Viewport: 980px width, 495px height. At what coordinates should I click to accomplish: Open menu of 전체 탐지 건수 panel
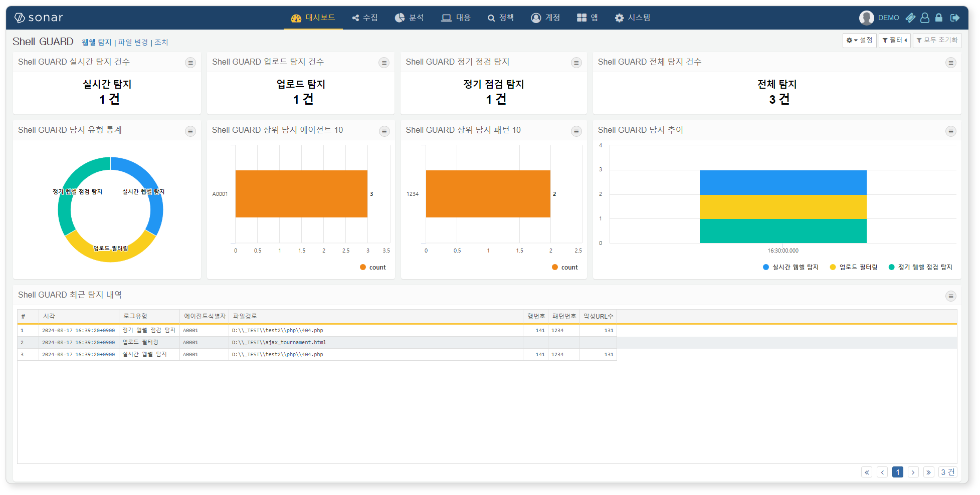pyautogui.click(x=950, y=63)
